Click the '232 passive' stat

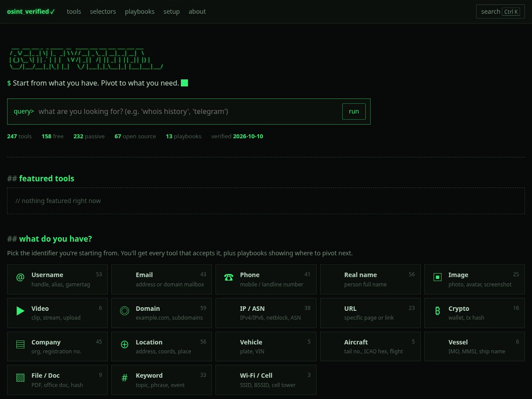[x=89, y=136]
